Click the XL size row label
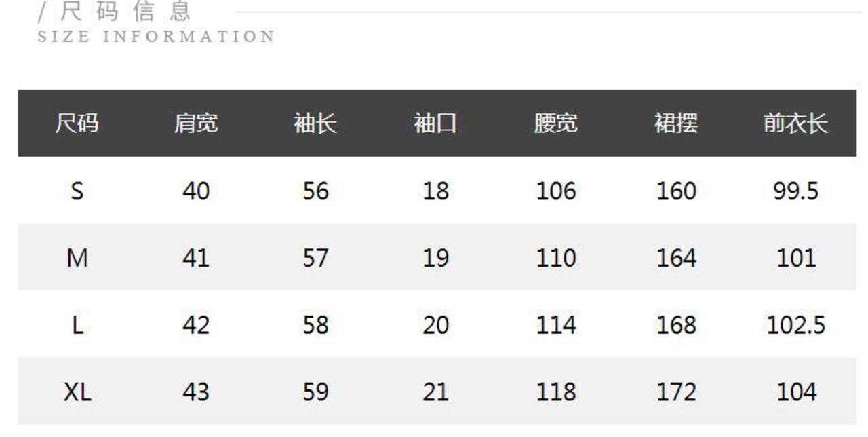The image size is (868, 437). click(x=77, y=392)
